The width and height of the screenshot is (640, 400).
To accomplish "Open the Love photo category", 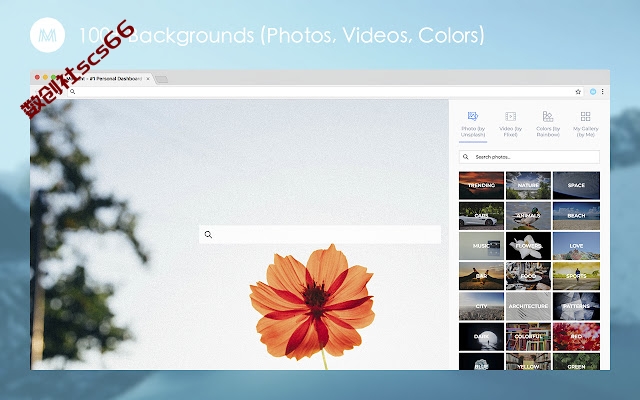I will [x=576, y=246].
